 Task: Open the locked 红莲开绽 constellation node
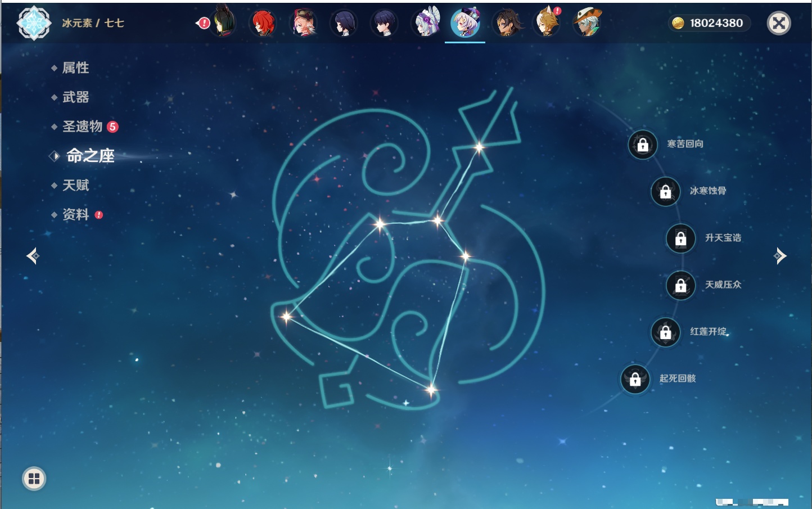point(666,332)
